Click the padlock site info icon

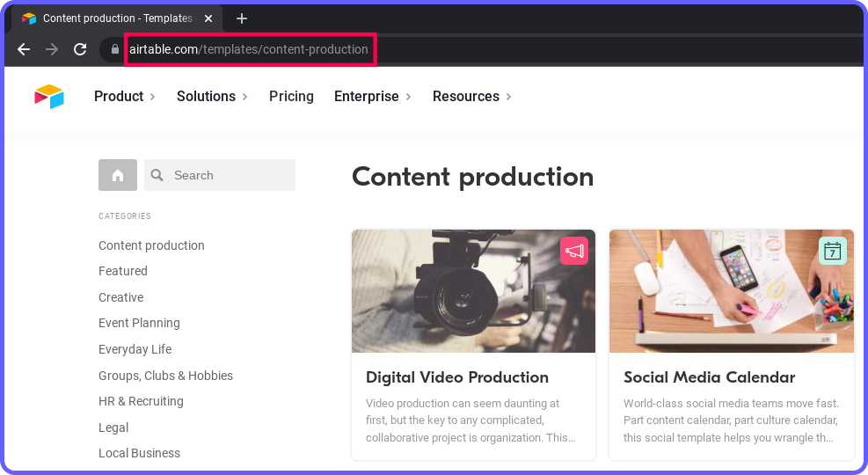tap(114, 49)
